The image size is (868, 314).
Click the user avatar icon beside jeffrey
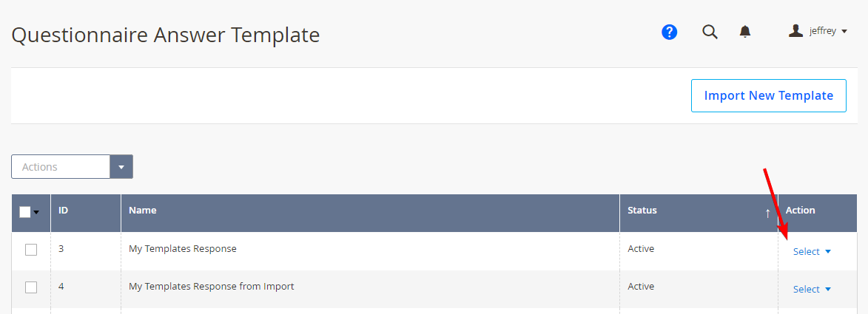coord(795,31)
